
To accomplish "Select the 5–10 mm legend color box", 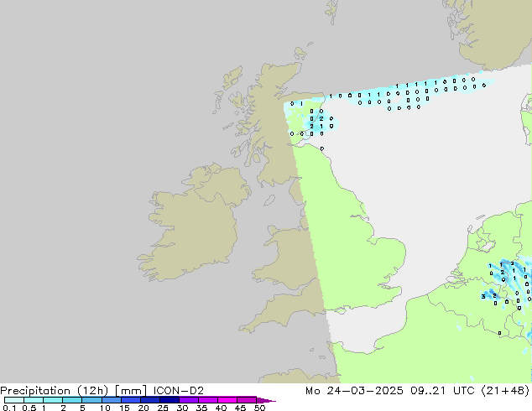I will point(91,400).
